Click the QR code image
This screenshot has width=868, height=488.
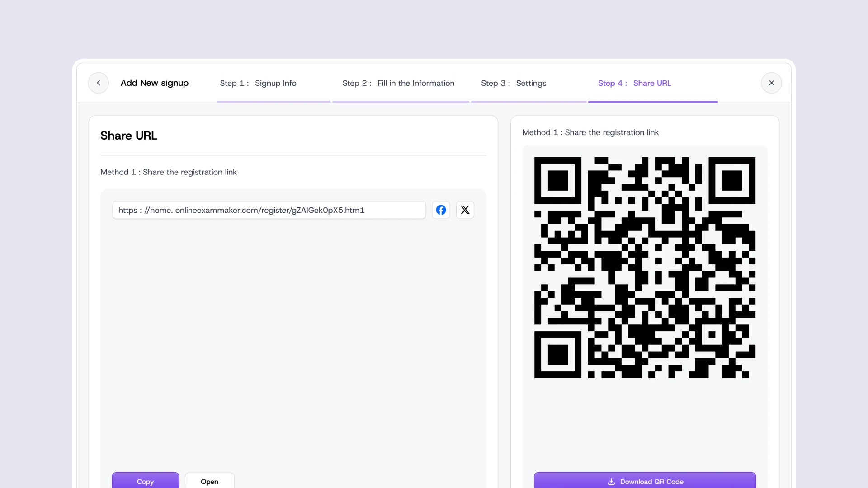645,267
